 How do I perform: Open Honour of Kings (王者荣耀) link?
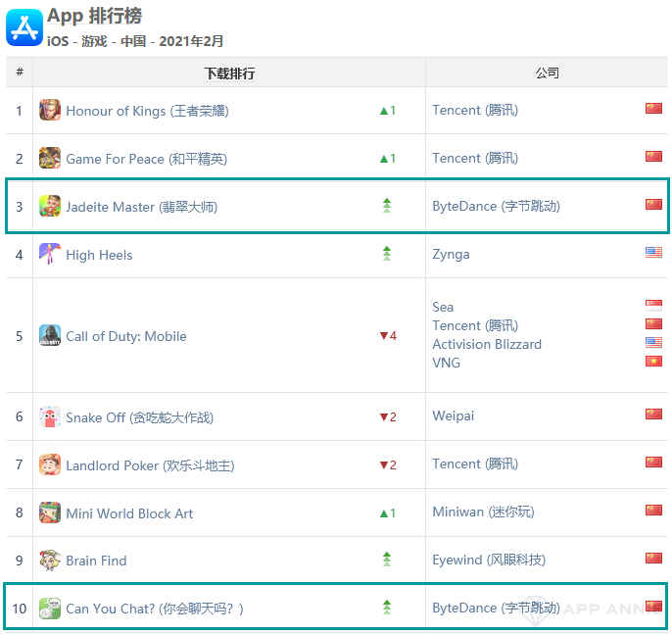(x=147, y=111)
